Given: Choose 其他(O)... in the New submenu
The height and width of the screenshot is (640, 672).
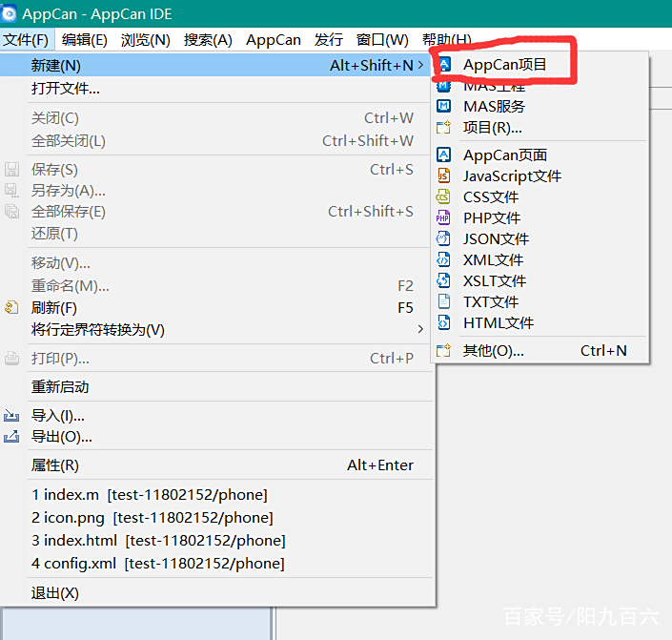Looking at the screenshot, I should [540, 351].
